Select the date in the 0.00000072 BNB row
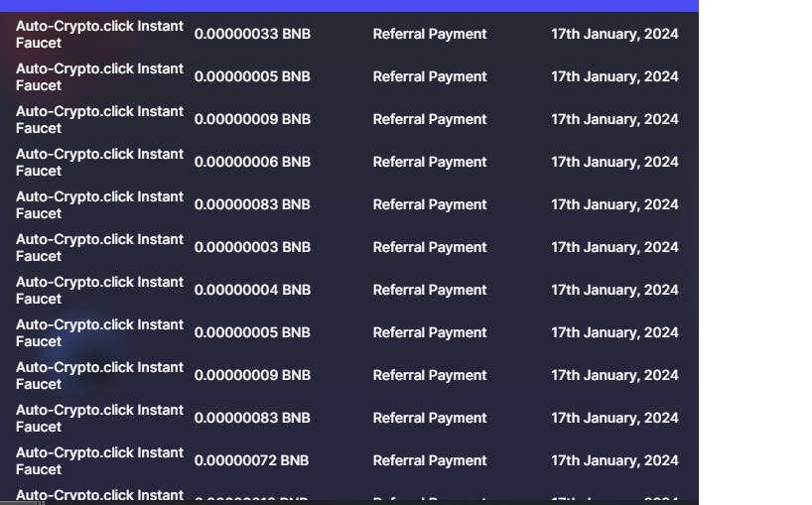This screenshot has width=812, height=505. pos(614,460)
